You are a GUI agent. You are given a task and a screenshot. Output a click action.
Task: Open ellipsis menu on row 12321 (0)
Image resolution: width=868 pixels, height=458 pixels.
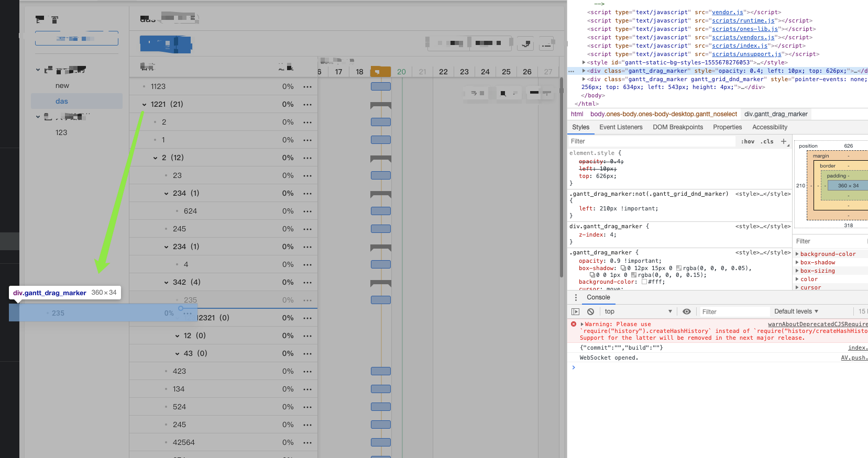click(307, 318)
